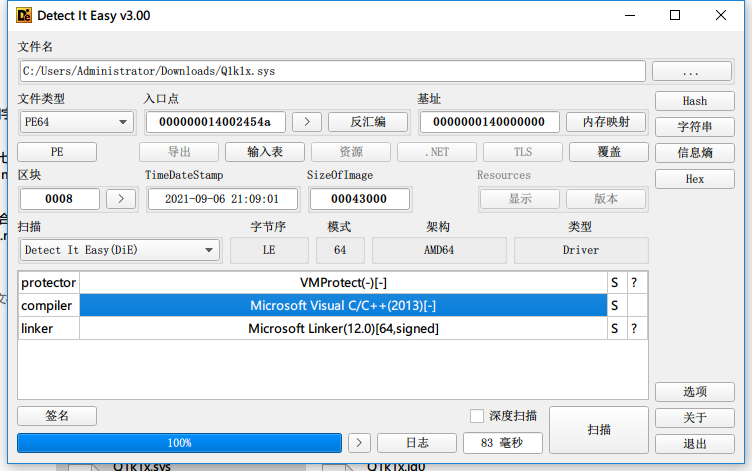The height and width of the screenshot is (471, 752).
Task: Open the 输入表 import table
Action: pos(265,152)
